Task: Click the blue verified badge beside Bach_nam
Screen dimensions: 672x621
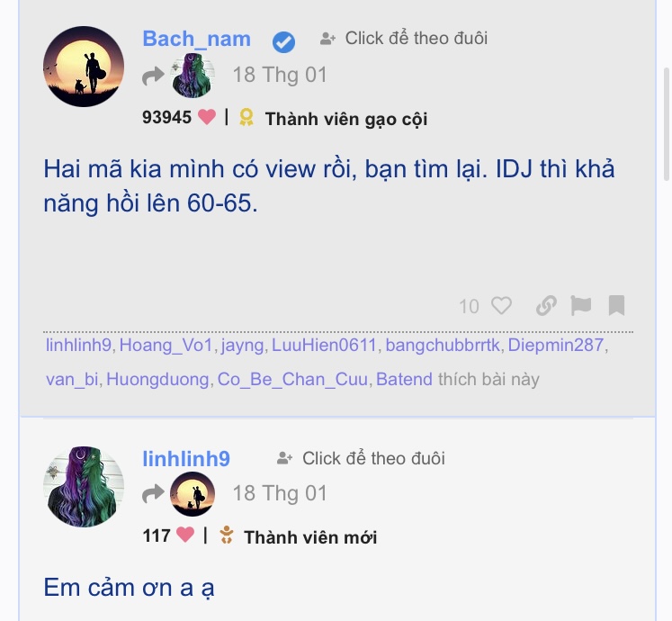Action: [x=283, y=42]
